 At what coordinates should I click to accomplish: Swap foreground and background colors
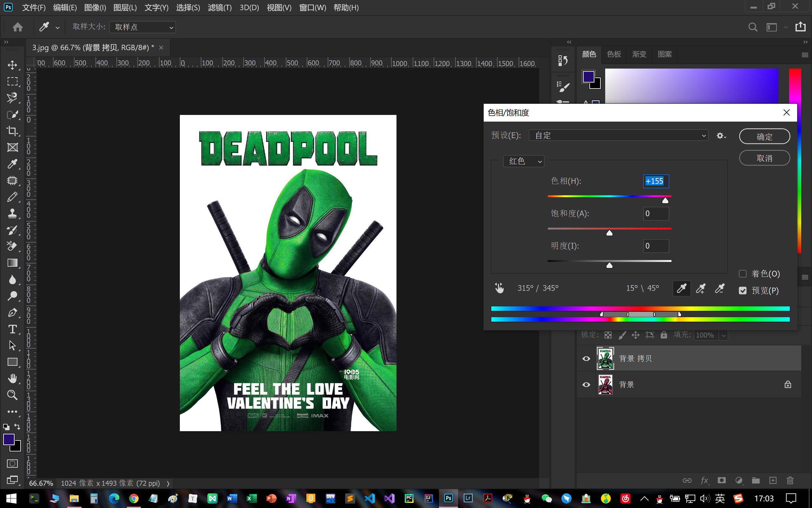[x=17, y=427]
